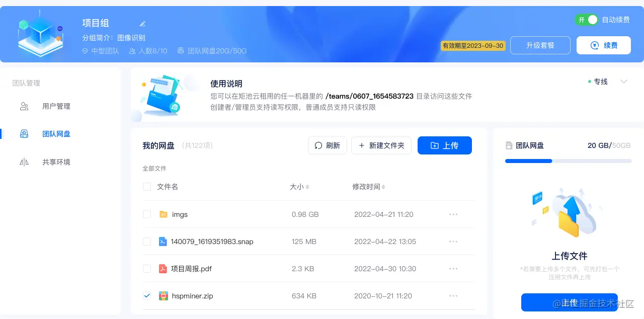Click the team disk storage progress bar
644x319 pixels.
tap(569, 161)
